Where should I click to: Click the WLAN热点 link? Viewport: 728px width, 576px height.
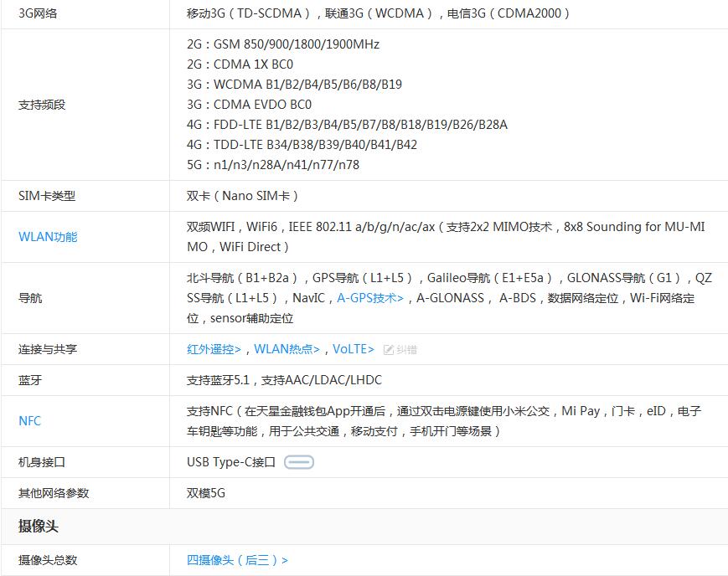coord(287,349)
